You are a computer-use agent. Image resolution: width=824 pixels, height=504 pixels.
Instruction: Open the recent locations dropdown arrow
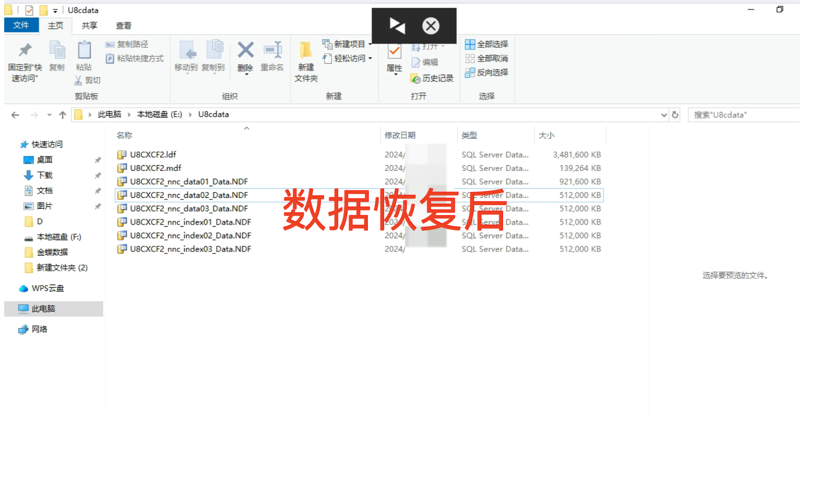(49, 115)
